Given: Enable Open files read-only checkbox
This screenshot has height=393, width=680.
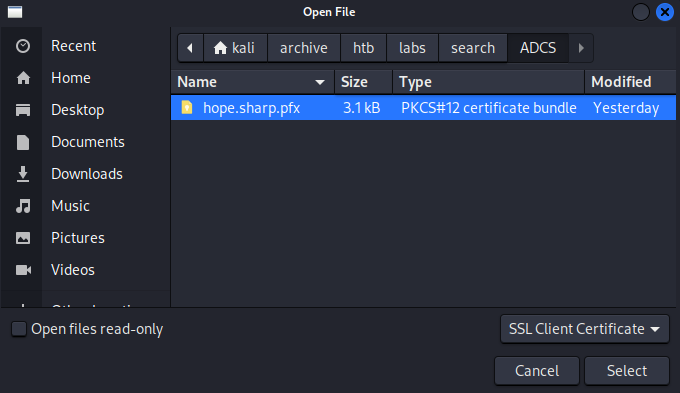Looking at the screenshot, I should click(19, 329).
